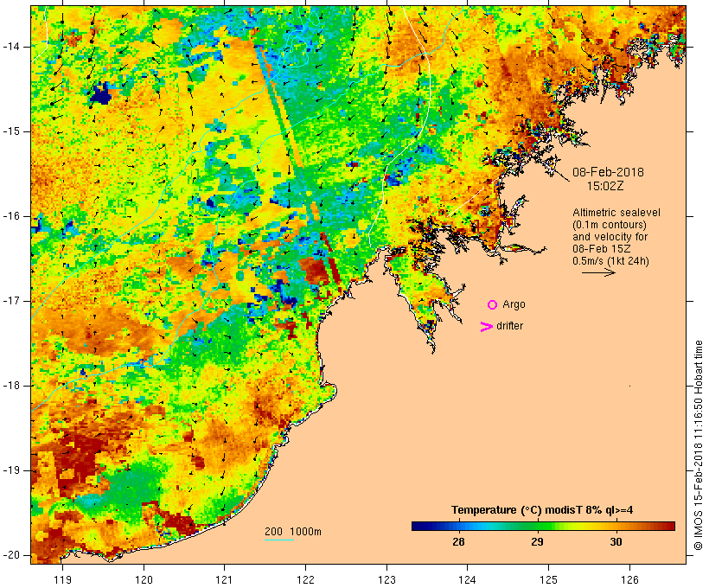709x588 pixels.
Task: Click the IMOS copyright timestamp text
Action: coord(699,445)
